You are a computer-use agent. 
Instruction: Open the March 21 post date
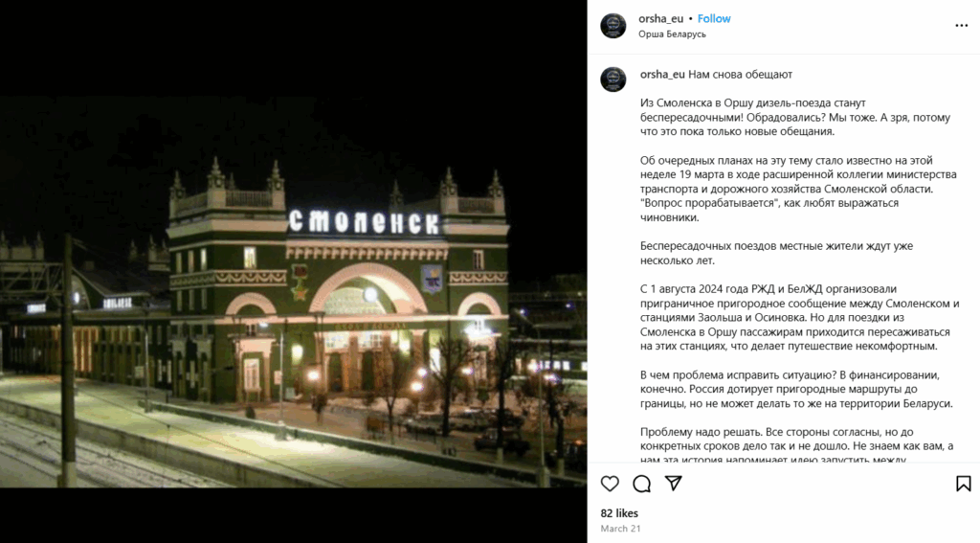point(620,529)
